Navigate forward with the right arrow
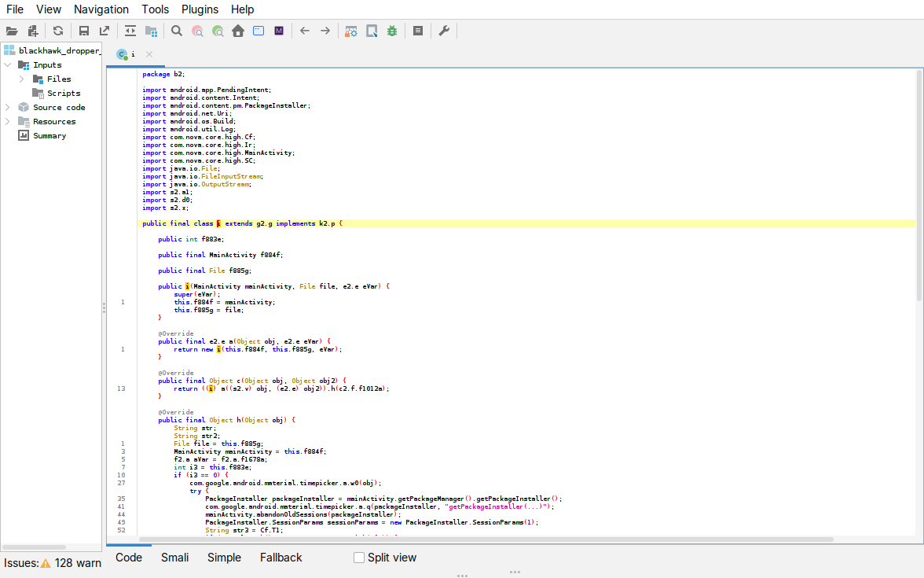 (325, 31)
